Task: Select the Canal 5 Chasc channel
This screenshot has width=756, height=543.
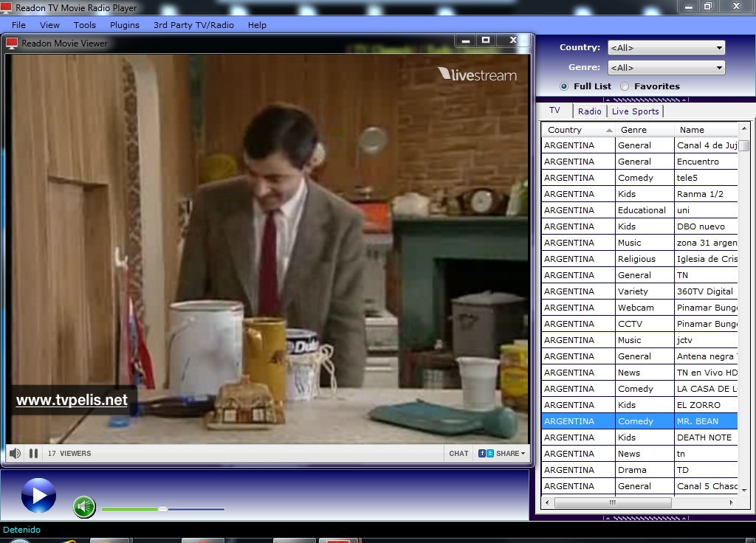Action: coord(639,486)
